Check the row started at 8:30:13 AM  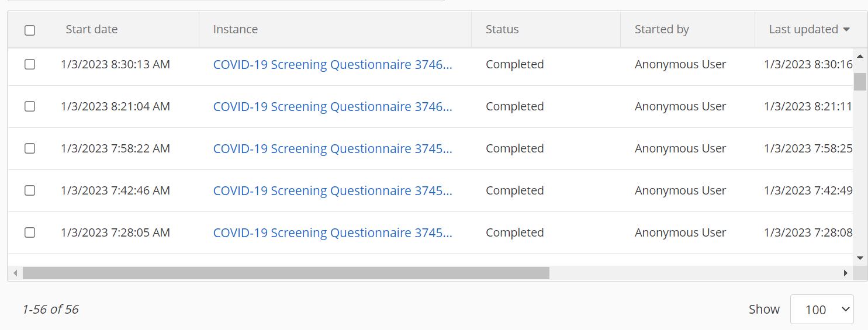pos(30,65)
